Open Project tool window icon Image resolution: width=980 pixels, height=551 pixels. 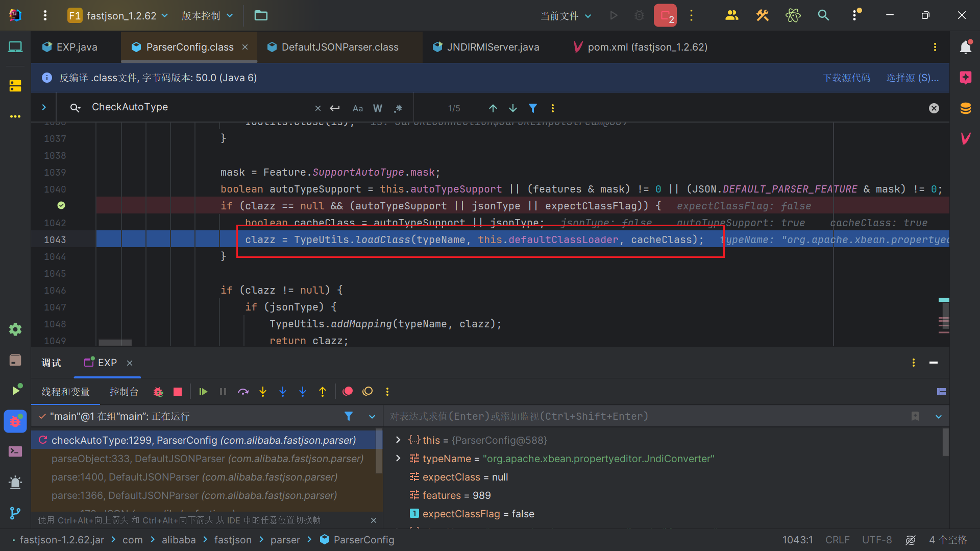[x=15, y=47]
